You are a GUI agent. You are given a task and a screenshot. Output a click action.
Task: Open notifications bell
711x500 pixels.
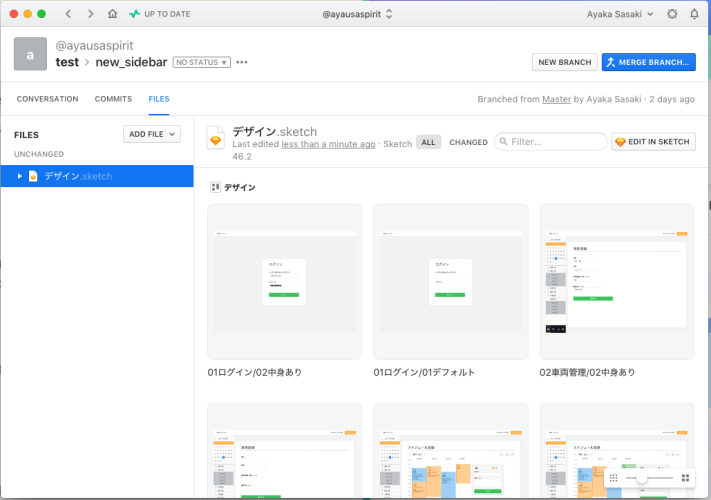click(694, 14)
